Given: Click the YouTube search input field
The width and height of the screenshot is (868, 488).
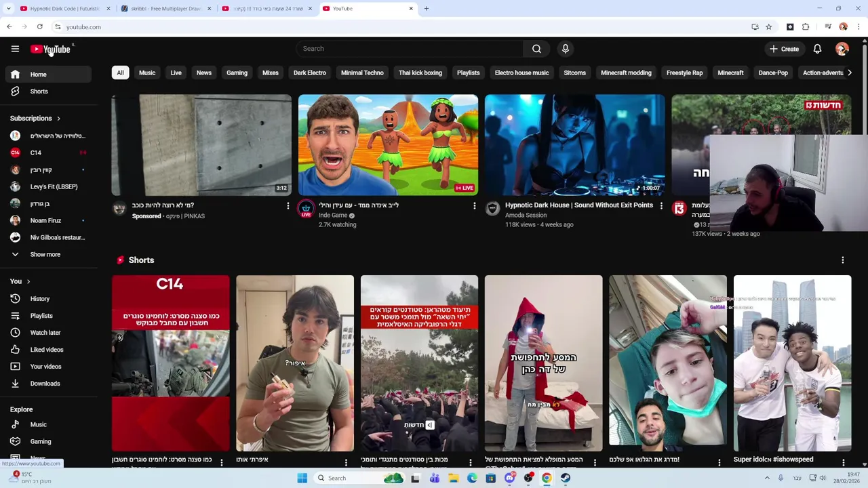Looking at the screenshot, I should (409, 49).
